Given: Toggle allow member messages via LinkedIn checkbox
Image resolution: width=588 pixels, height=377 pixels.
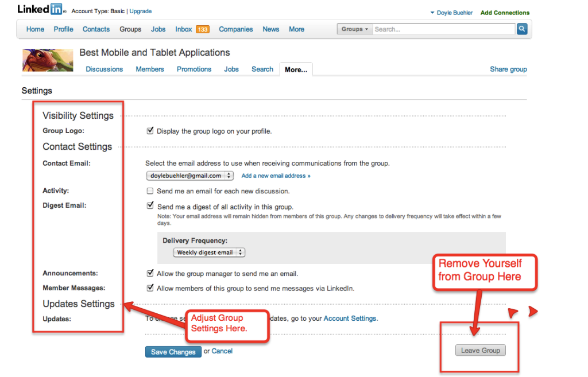Looking at the screenshot, I should (150, 288).
